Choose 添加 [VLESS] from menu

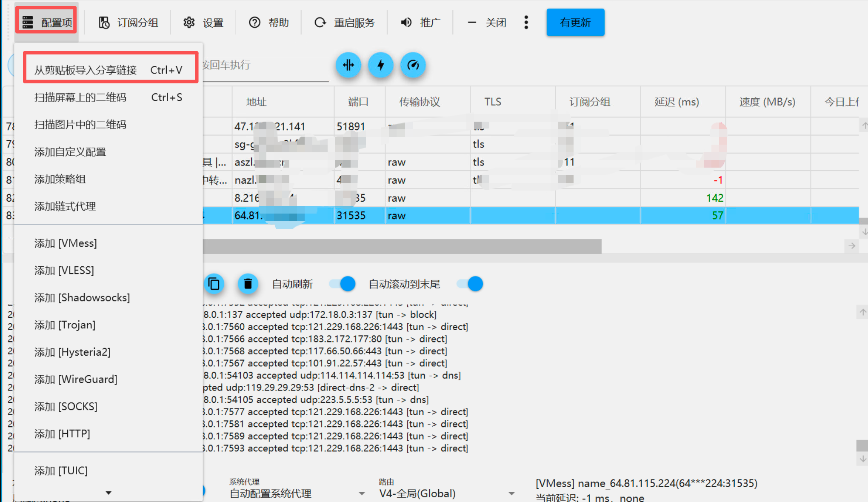point(108,271)
